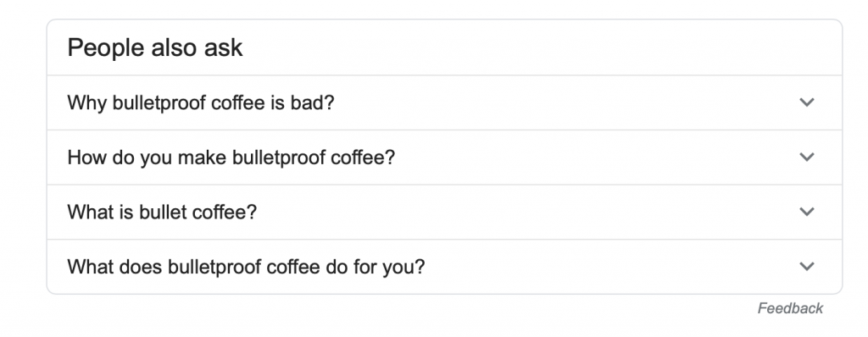Open the Feedback link
868x337 pixels.
coord(790,308)
